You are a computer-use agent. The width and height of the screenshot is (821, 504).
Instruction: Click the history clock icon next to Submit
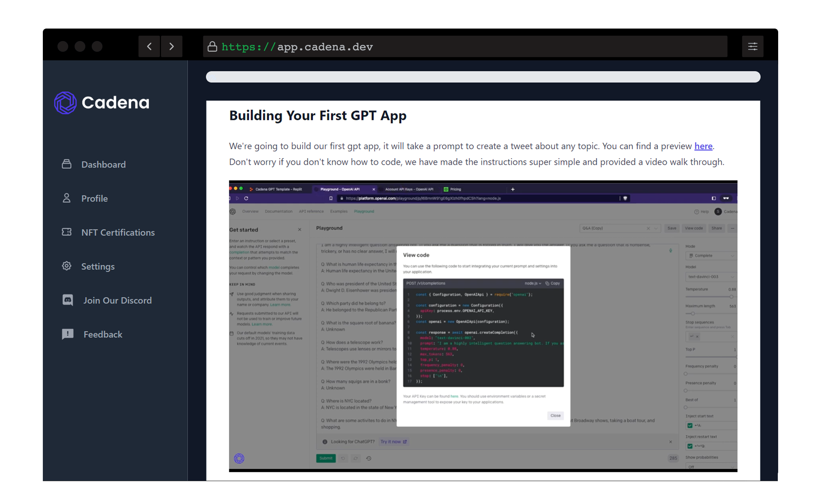click(x=369, y=458)
